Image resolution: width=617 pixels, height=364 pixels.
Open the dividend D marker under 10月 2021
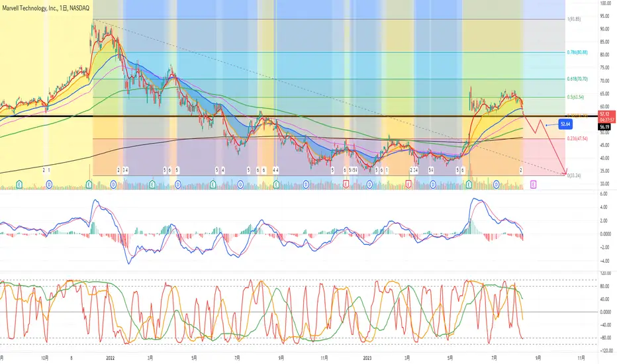[x=49, y=184]
